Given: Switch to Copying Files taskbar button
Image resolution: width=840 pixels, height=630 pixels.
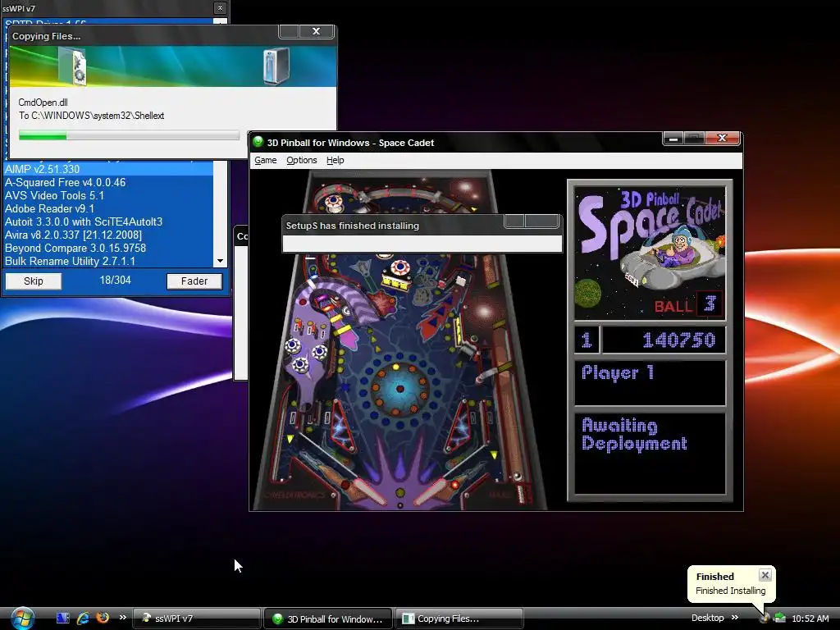Looking at the screenshot, I should coord(459,619).
